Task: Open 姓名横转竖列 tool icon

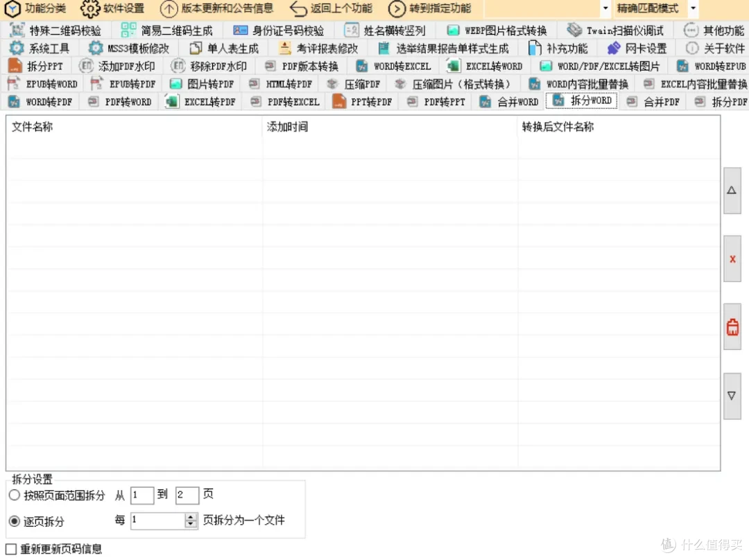Action: 352,30
